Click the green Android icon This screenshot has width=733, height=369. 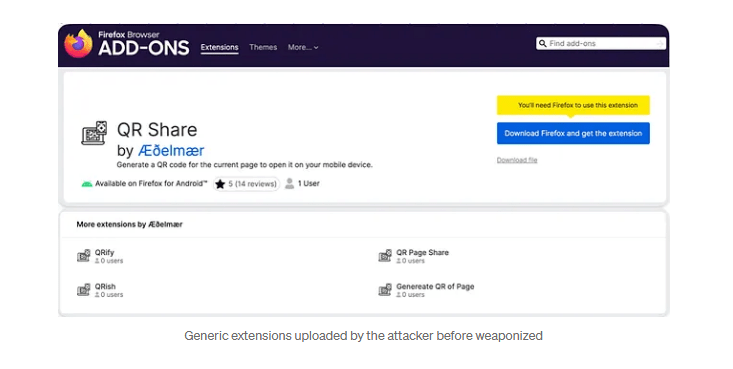(86, 184)
